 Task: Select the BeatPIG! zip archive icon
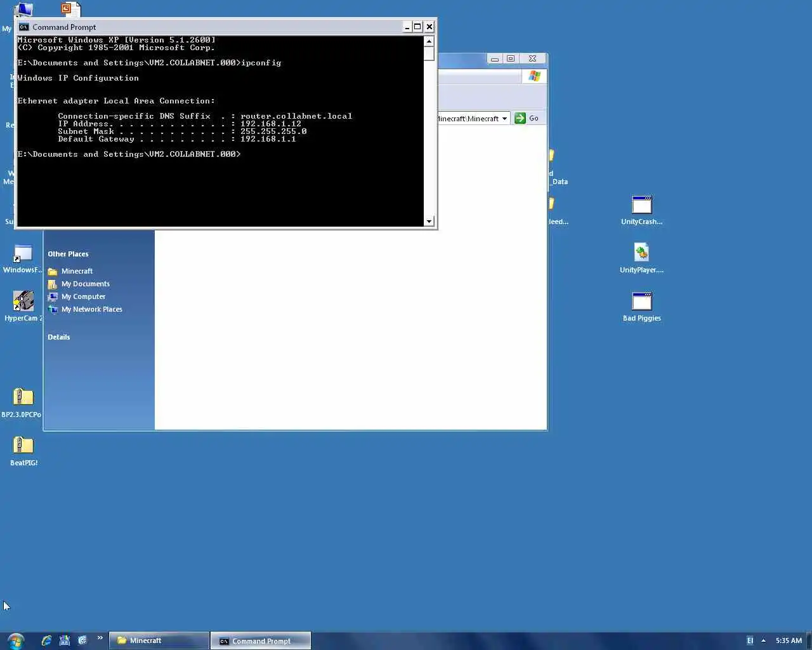tap(23, 451)
